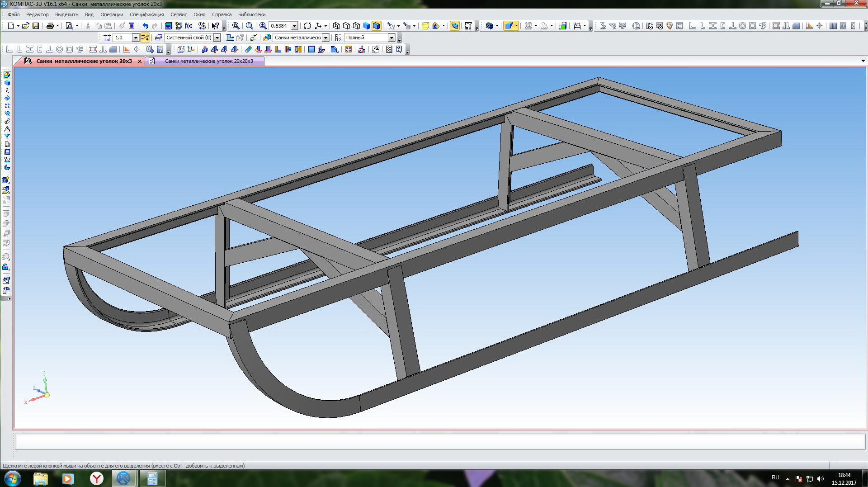
Task: Open the Windows Start menu
Action: click(12, 478)
